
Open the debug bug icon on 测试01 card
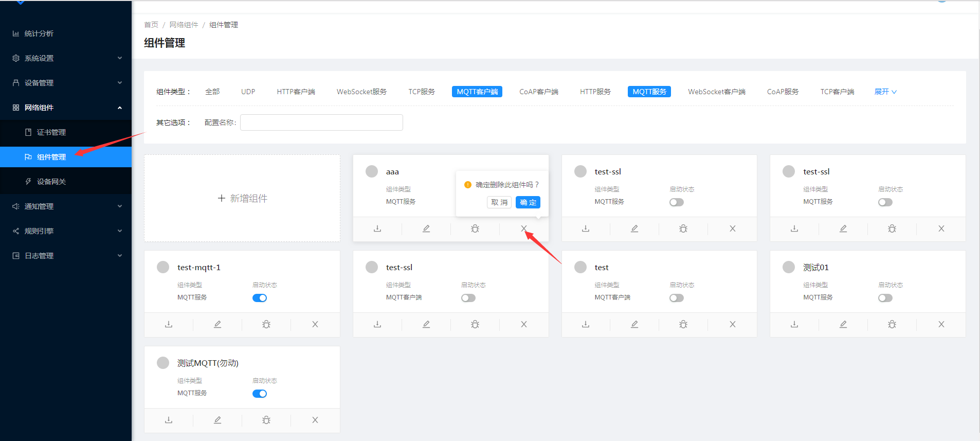pyautogui.click(x=892, y=324)
